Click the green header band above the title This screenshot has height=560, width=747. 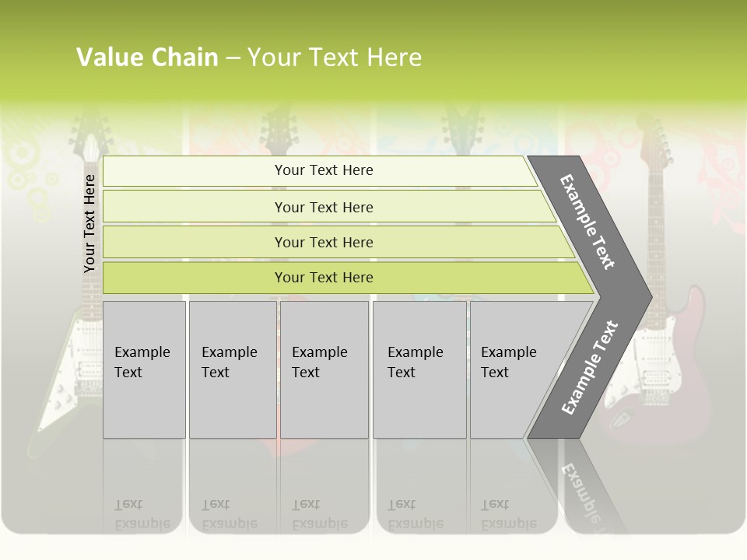373,19
